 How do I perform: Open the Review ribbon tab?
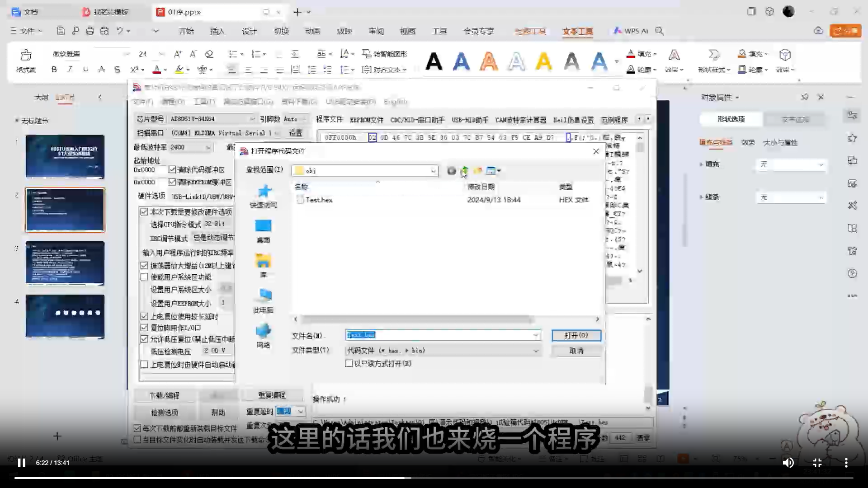pos(376,31)
